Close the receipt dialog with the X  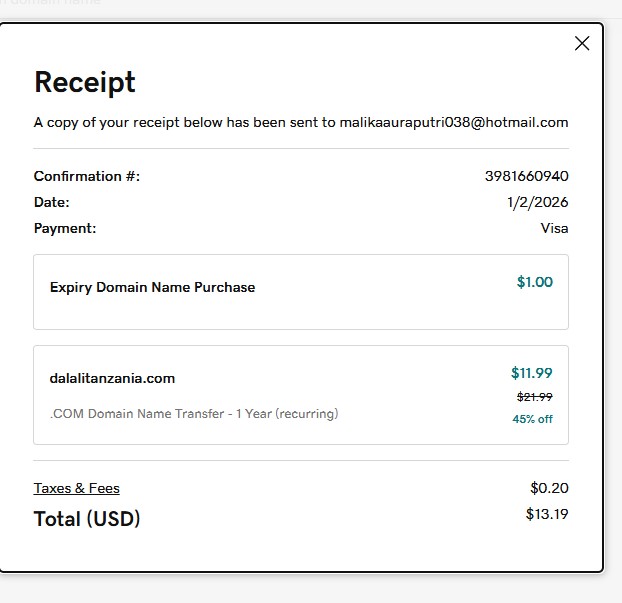tap(582, 43)
